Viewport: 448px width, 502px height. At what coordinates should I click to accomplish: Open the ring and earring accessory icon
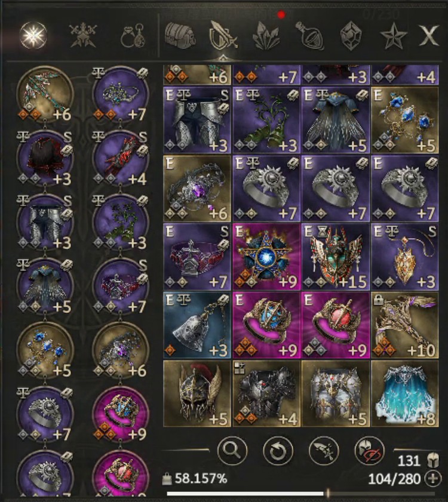point(133,36)
